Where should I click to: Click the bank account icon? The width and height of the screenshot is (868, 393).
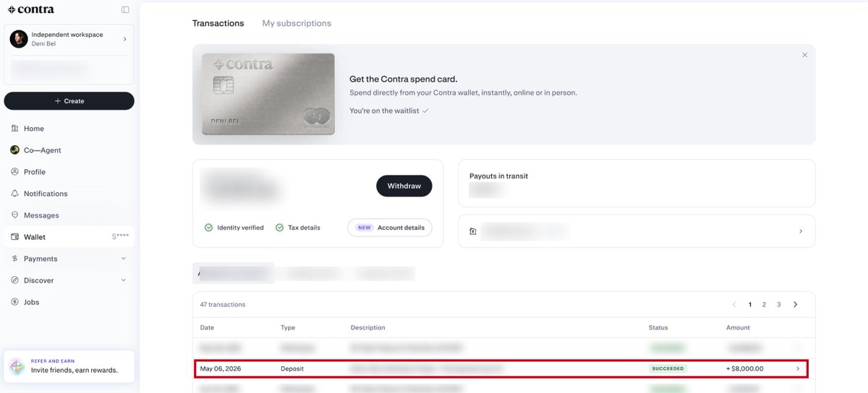click(473, 231)
